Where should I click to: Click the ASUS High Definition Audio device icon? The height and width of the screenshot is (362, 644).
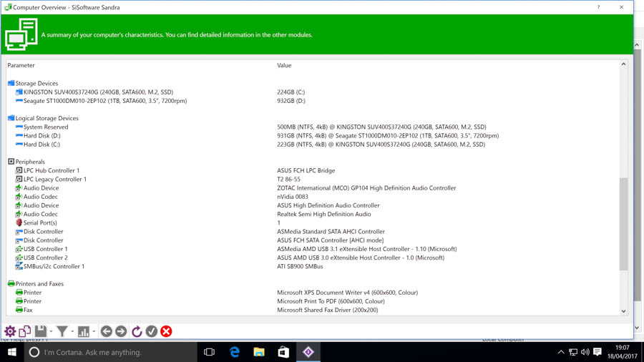click(x=19, y=205)
